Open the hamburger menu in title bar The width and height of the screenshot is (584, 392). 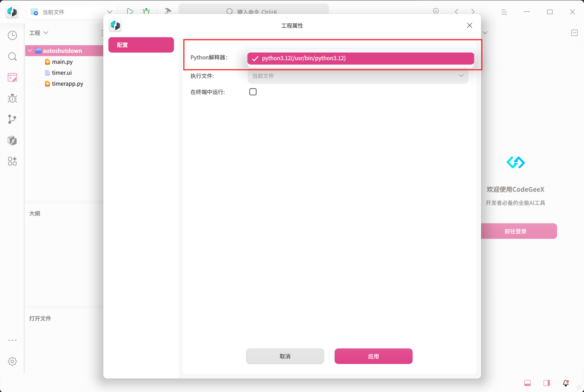pos(504,12)
